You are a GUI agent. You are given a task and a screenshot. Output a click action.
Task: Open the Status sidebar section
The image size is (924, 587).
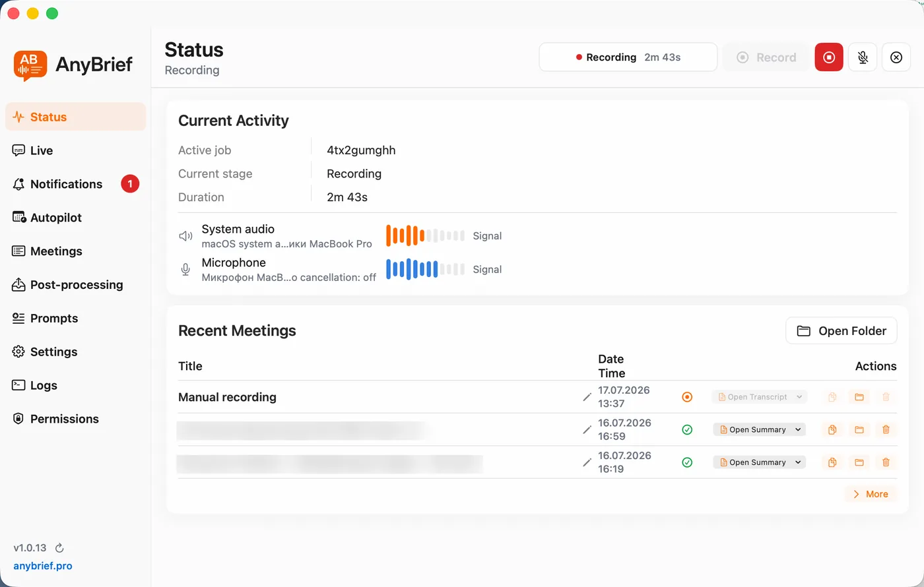point(75,117)
